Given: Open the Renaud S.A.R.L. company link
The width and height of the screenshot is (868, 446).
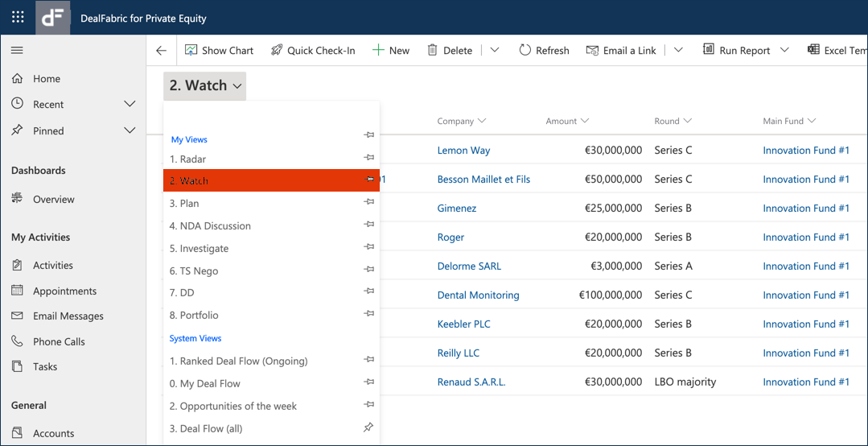Looking at the screenshot, I should pyautogui.click(x=471, y=382).
